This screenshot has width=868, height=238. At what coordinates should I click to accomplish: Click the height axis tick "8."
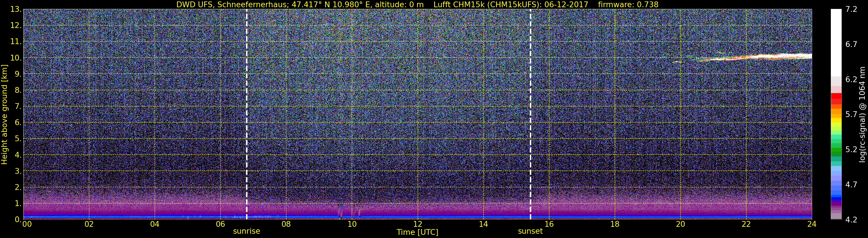click(18, 90)
